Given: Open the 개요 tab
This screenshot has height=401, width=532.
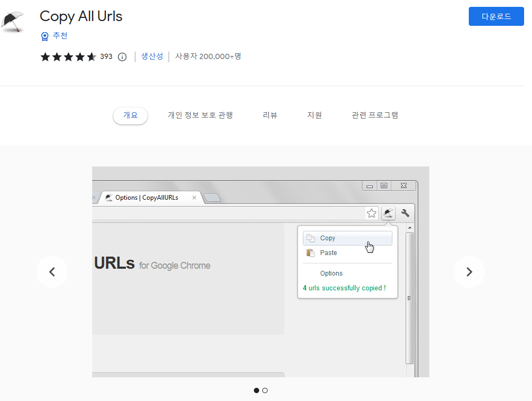Looking at the screenshot, I should point(130,115).
